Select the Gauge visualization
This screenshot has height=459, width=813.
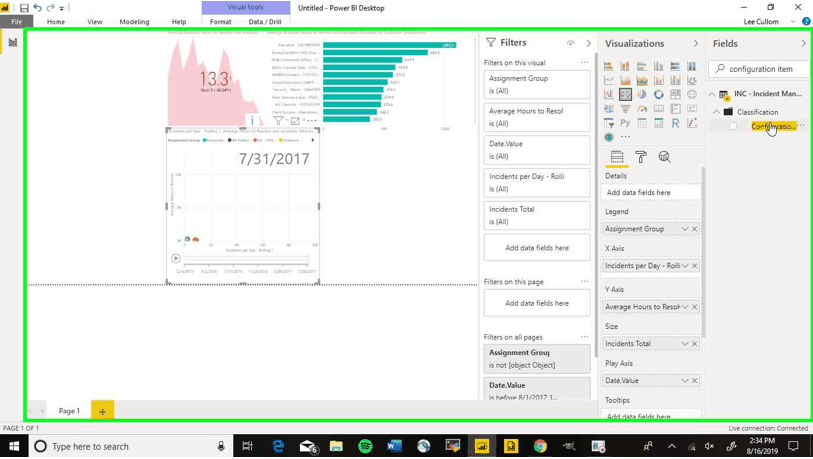(x=642, y=109)
